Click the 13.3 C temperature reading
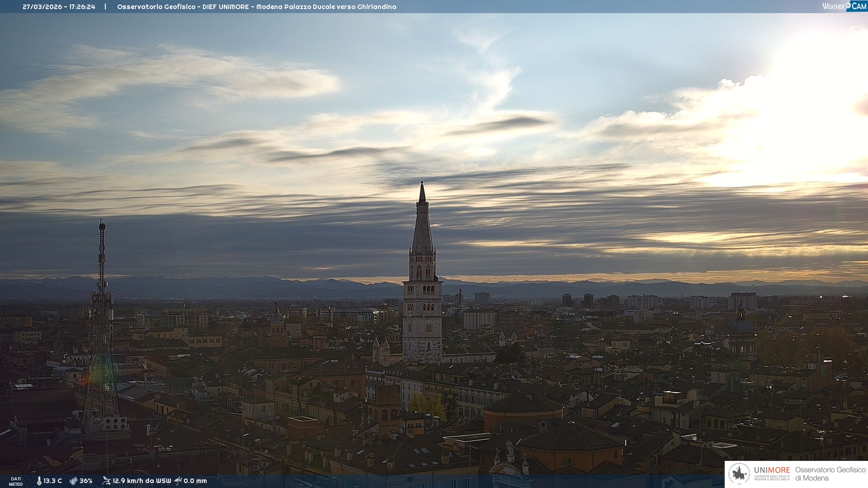 tap(52, 481)
